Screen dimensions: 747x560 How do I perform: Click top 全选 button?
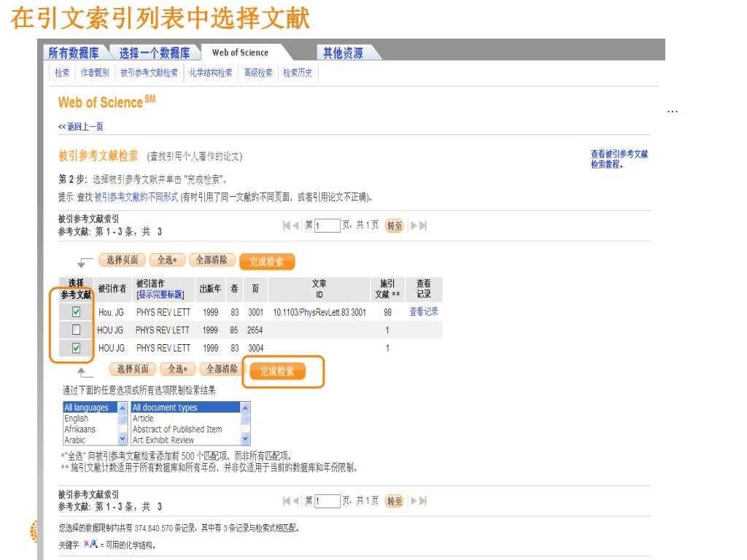click(x=167, y=260)
